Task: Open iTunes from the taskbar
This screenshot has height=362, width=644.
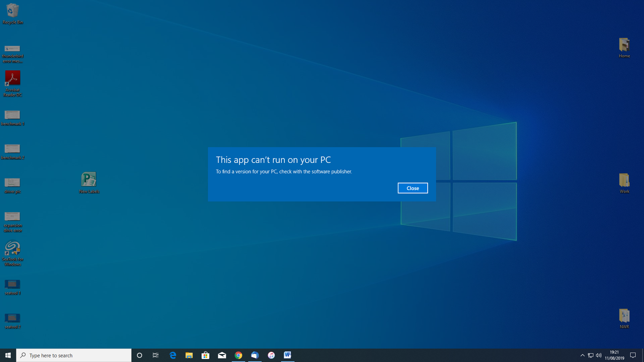Action: 271,355
